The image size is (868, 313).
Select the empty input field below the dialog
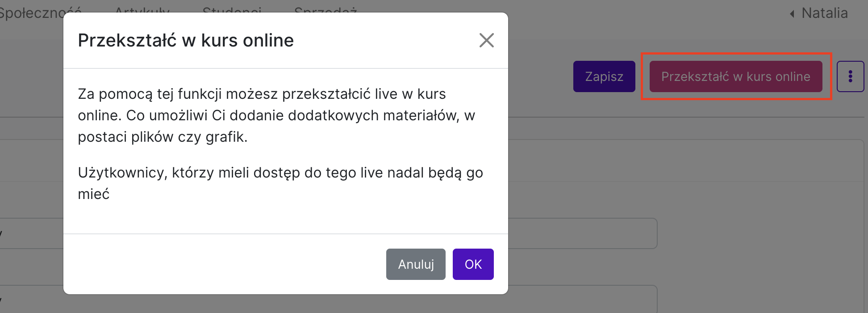pos(580,233)
